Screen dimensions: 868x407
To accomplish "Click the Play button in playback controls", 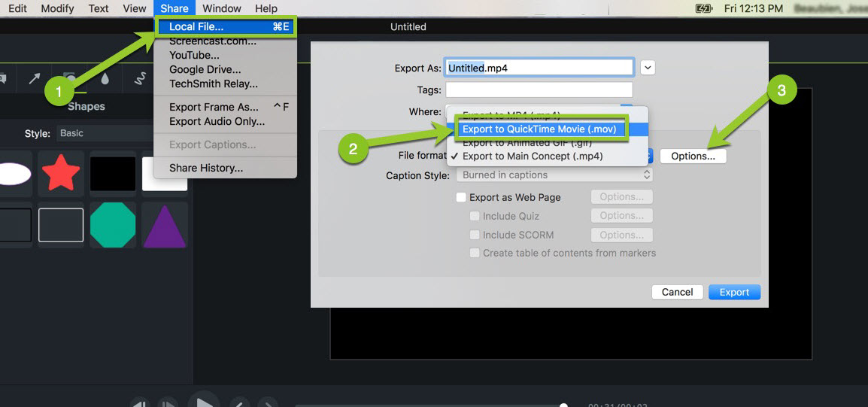I will pos(205,401).
